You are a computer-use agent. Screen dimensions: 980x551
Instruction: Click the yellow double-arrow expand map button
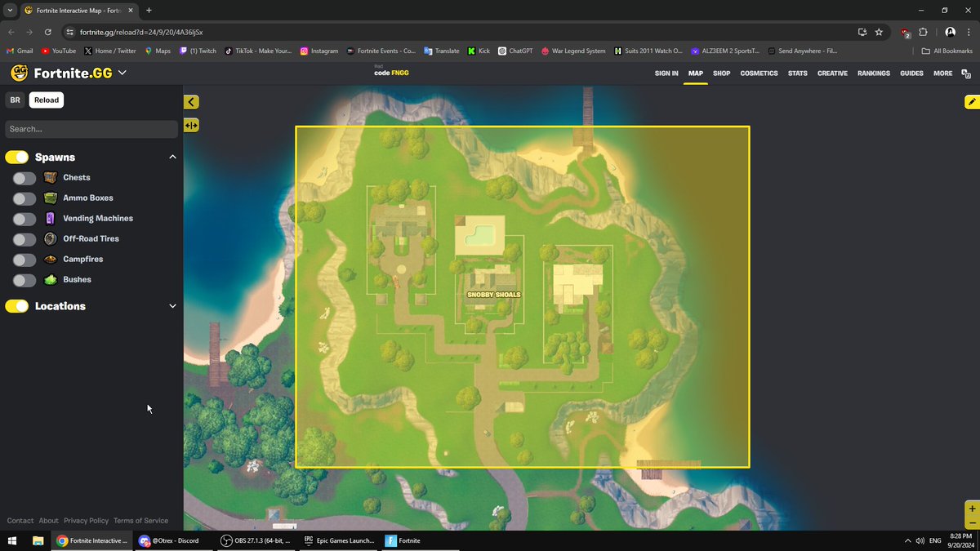point(191,125)
